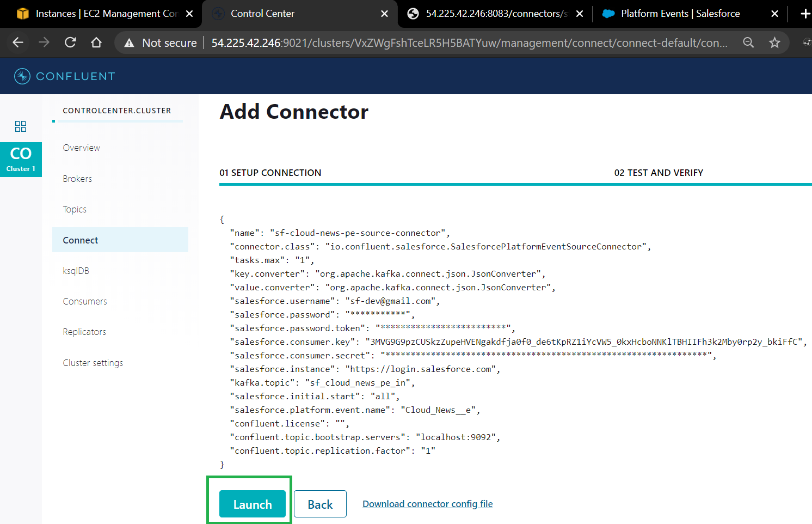Go to the browser Home page
Viewport: 812px width, 524px height.
pos(96,42)
